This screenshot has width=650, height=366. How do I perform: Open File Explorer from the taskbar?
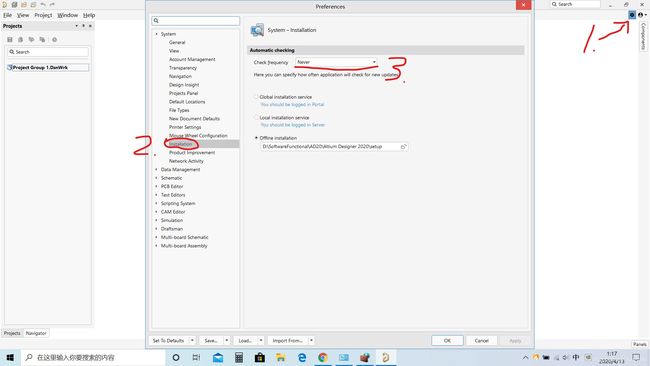tap(281, 357)
